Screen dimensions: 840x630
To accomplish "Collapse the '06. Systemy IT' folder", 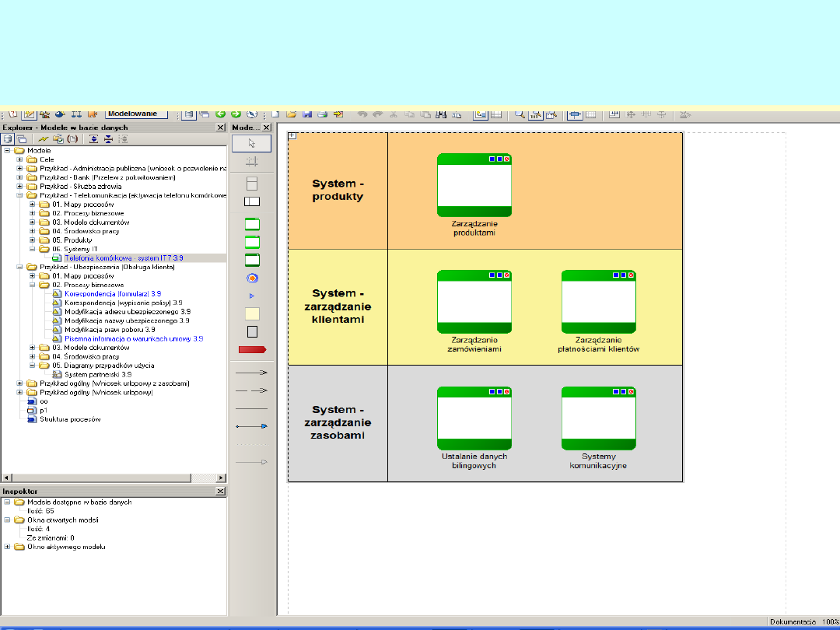I will (33, 250).
